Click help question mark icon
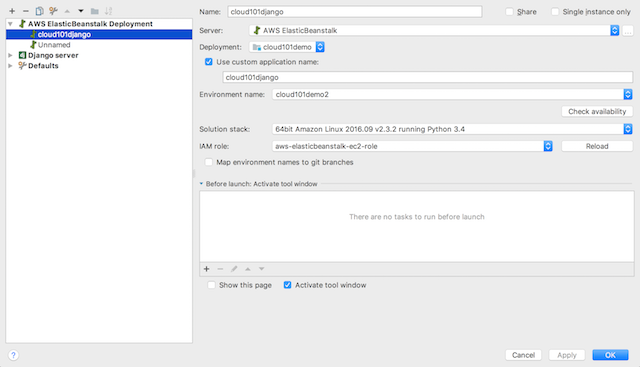Screen dimensions: 640x367 tap(13, 355)
